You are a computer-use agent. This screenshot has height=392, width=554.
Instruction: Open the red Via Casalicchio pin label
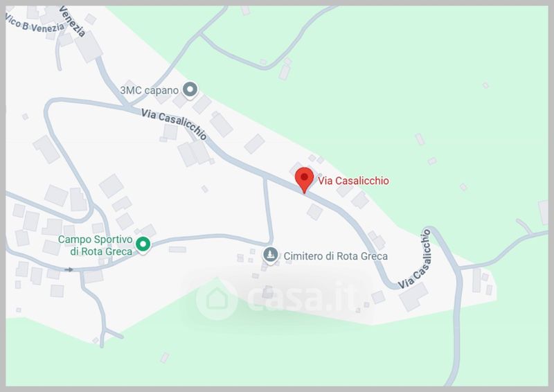click(x=353, y=181)
